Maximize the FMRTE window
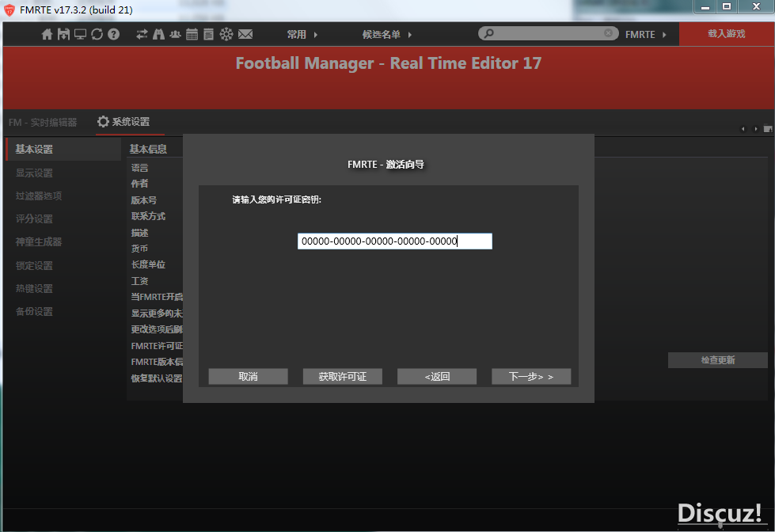 click(x=727, y=6)
